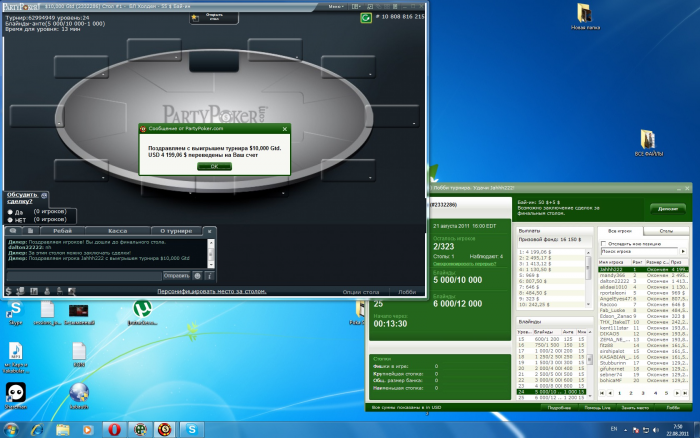This screenshot has height=438, width=700.
Task: Open the Меню dropdown in the table title bar
Action: point(336,6)
